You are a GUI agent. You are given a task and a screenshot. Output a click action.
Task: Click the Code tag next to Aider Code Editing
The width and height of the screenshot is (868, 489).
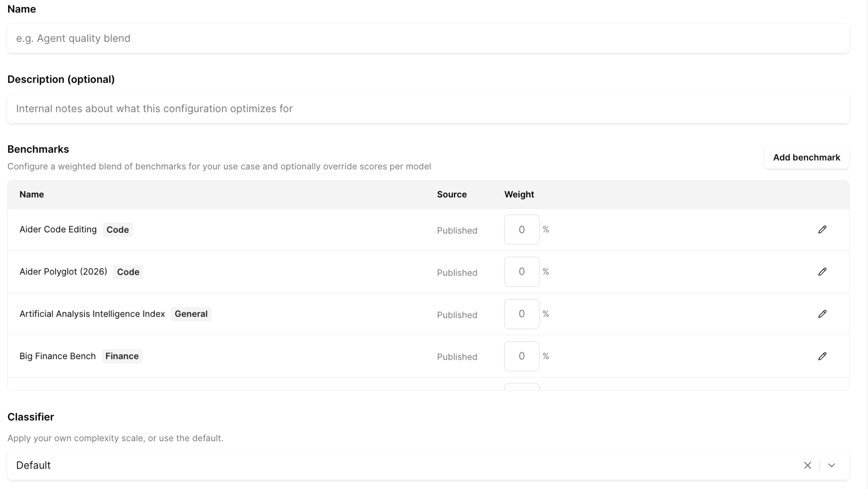click(117, 229)
